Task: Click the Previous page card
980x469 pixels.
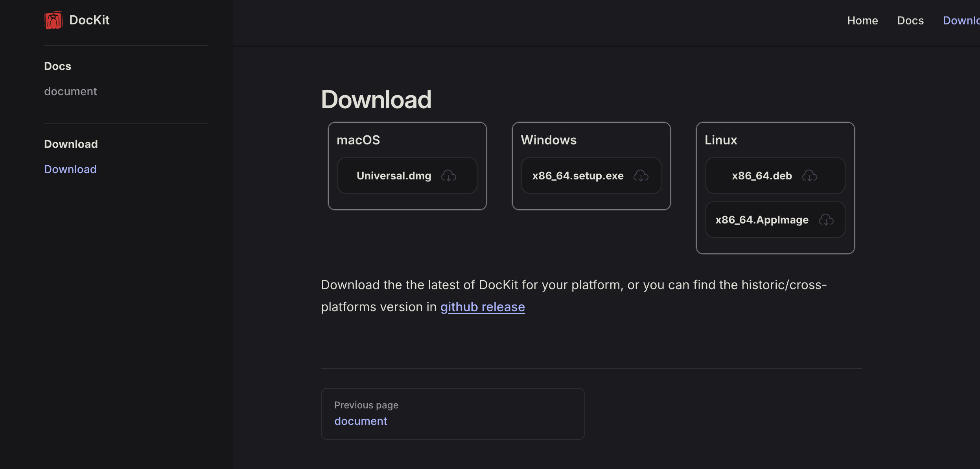Action: (453, 414)
